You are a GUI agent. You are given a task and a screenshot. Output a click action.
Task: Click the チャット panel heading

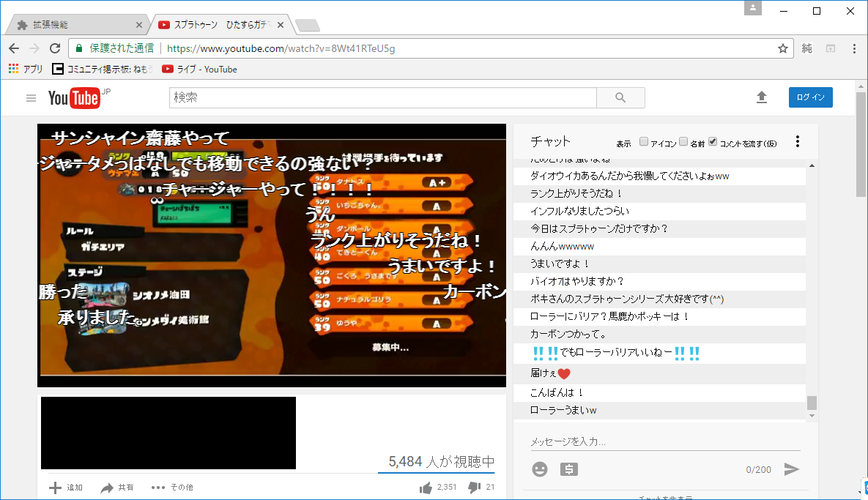550,141
